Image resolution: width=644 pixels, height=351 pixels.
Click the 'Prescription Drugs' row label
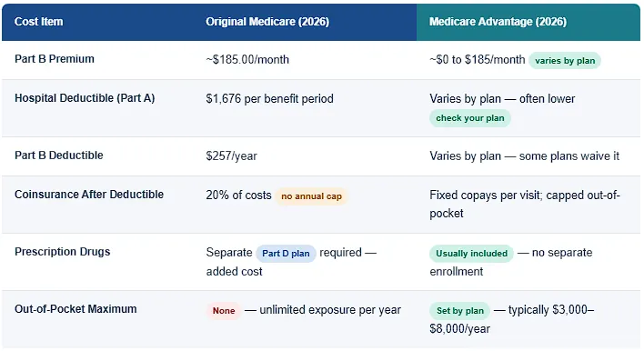(63, 252)
